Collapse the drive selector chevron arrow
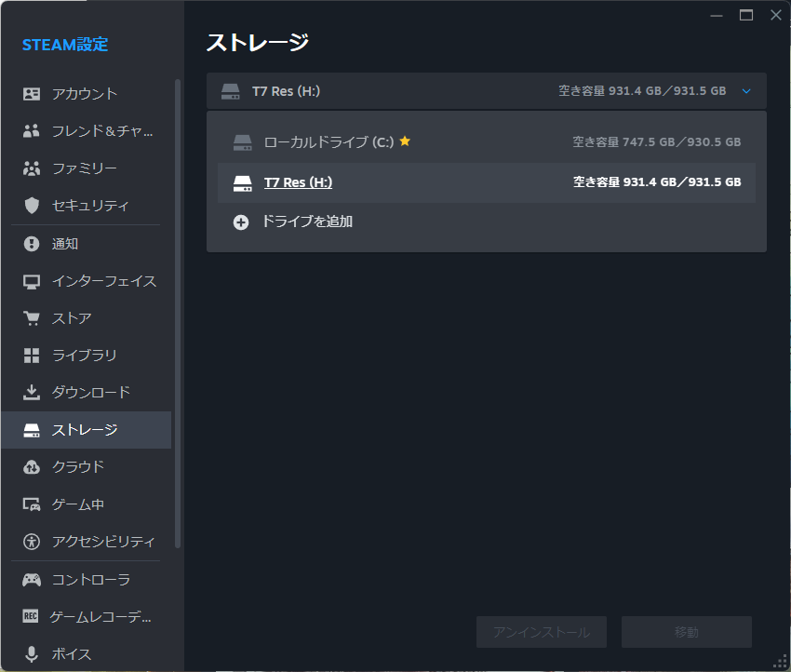The height and width of the screenshot is (672, 791). pyautogui.click(x=746, y=91)
